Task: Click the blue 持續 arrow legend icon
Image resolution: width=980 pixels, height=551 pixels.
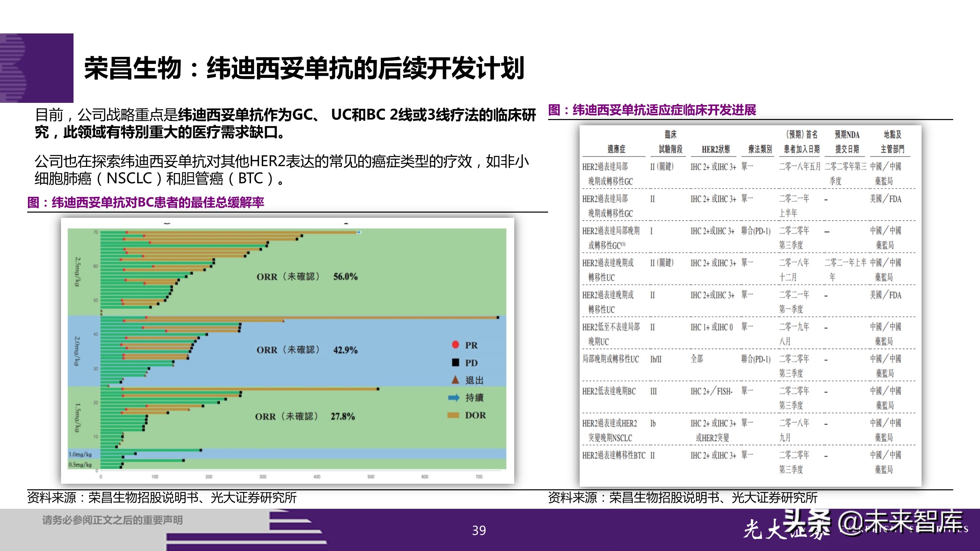Action: (455, 398)
